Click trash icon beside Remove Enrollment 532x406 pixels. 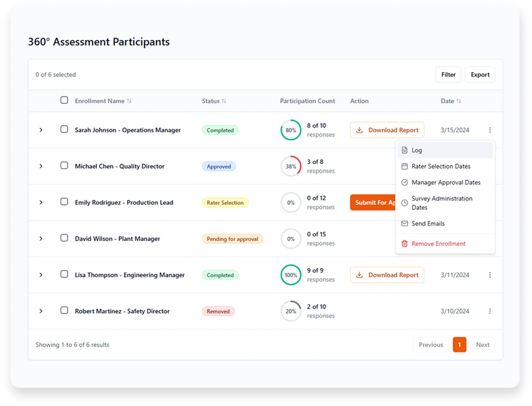[404, 244]
